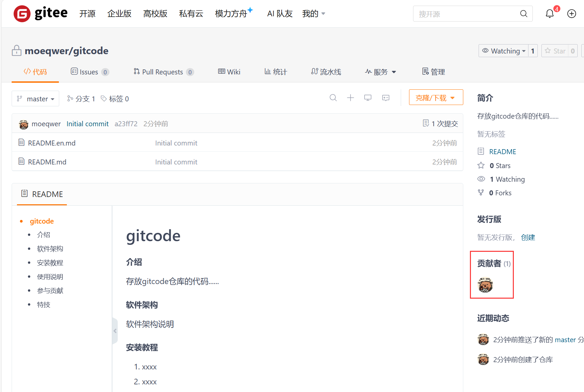This screenshot has width=584, height=392.
Task: Open the README.md file
Action: coord(47,162)
